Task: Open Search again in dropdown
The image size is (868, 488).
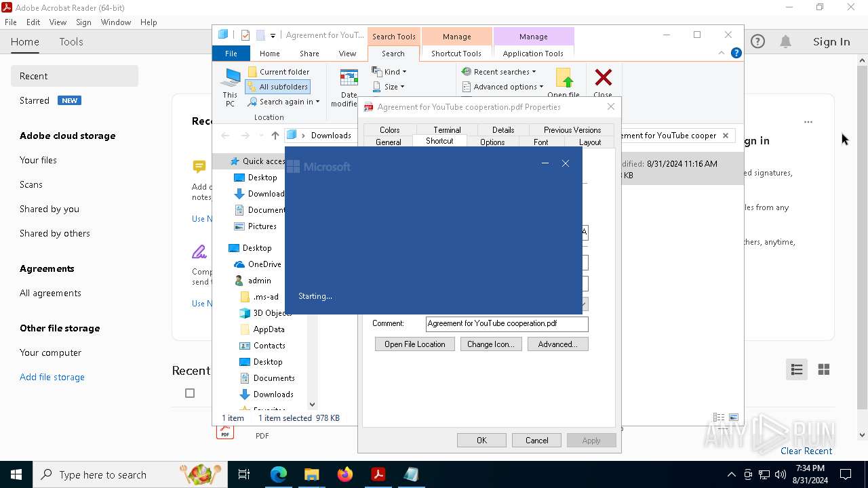Action: coord(283,102)
